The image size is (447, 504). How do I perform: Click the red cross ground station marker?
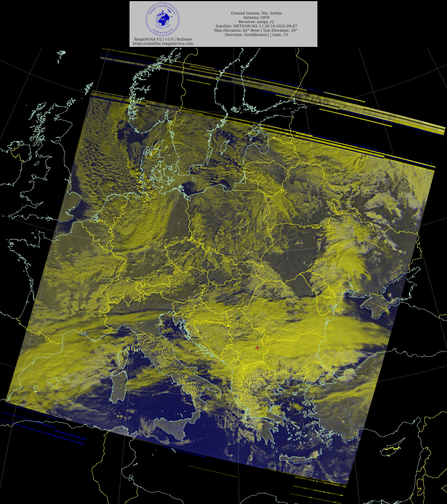coord(257,347)
